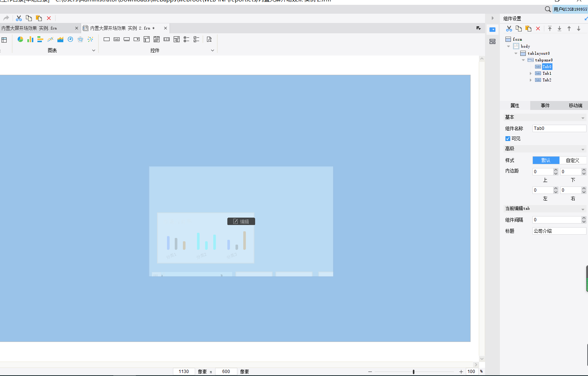588x376 pixels.
Task: Add a text box widget
Action: coord(107,39)
